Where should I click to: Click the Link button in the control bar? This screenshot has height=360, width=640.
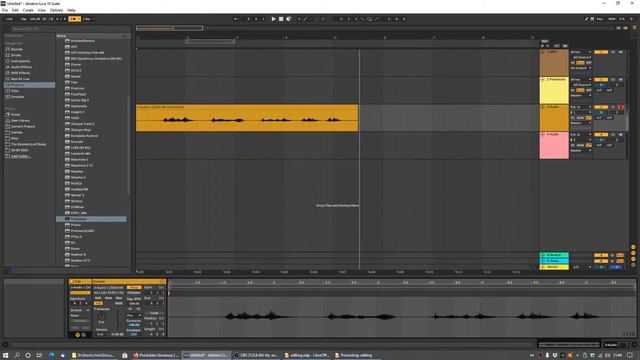pos(9,19)
